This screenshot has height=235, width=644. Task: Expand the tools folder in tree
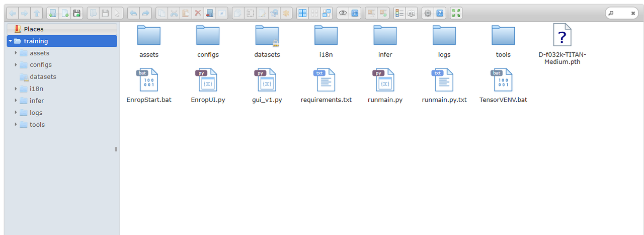(x=16, y=125)
